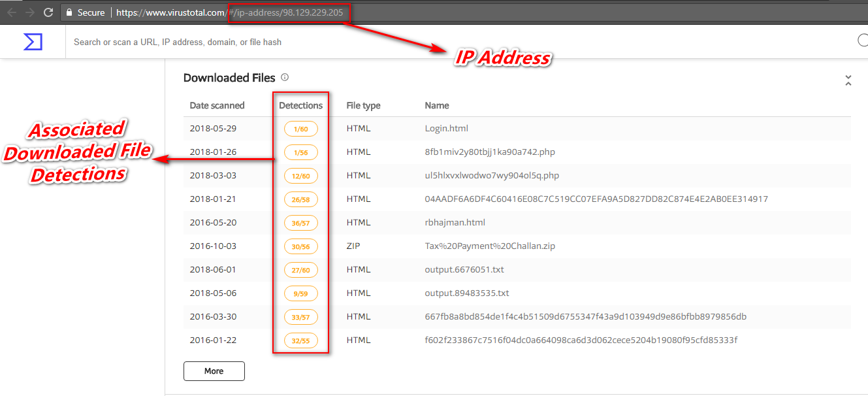Open the rbhajman.html file entry
Screen dimensions: 868x396
[x=455, y=223]
